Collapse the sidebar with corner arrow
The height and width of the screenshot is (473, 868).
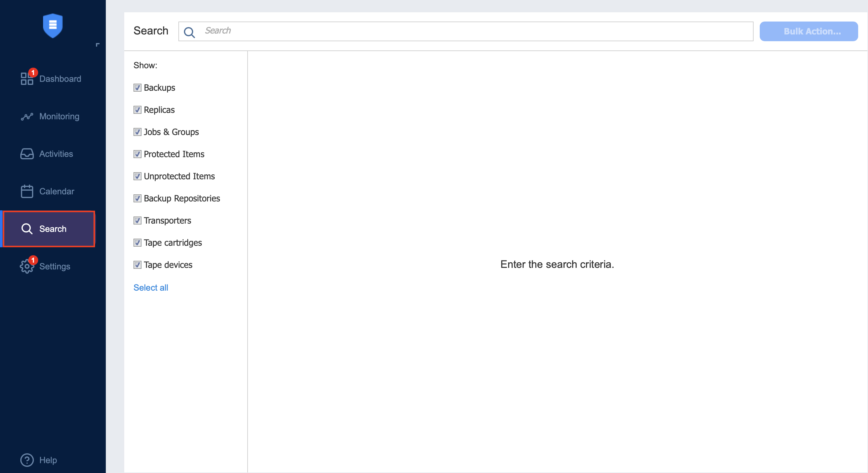pyautogui.click(x=98, y=45)
